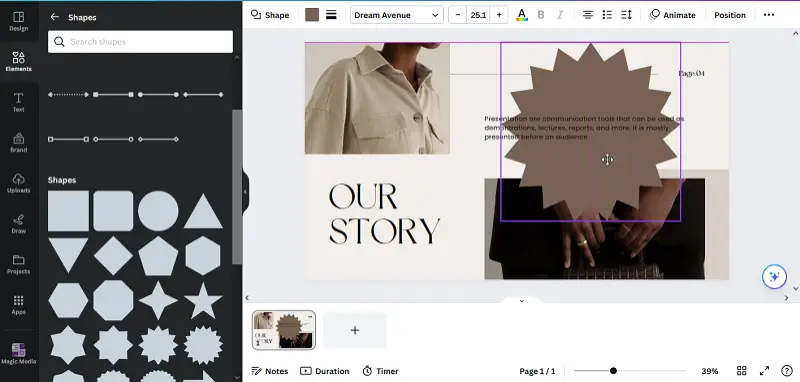
Task: Open the Brand tab in sidebar
Action: click(x=18, y=143)
